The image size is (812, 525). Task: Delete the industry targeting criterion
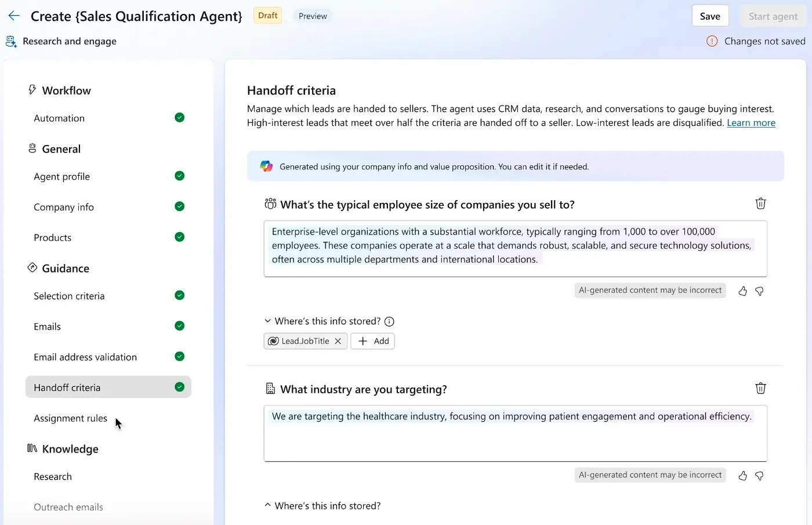coord(760,388)
